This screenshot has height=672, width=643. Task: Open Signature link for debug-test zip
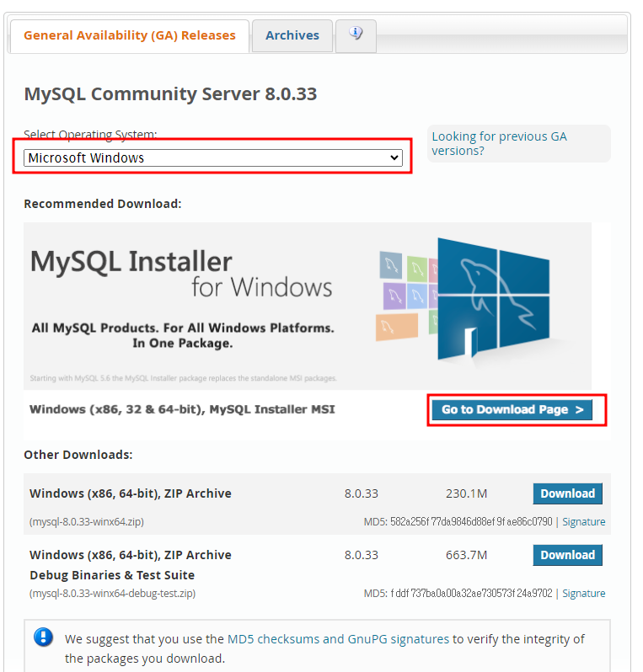tap(583, 593)
